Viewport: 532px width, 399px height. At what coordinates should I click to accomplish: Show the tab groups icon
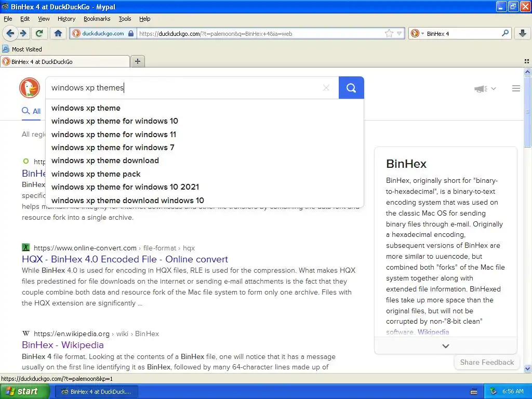click(527, 61)
